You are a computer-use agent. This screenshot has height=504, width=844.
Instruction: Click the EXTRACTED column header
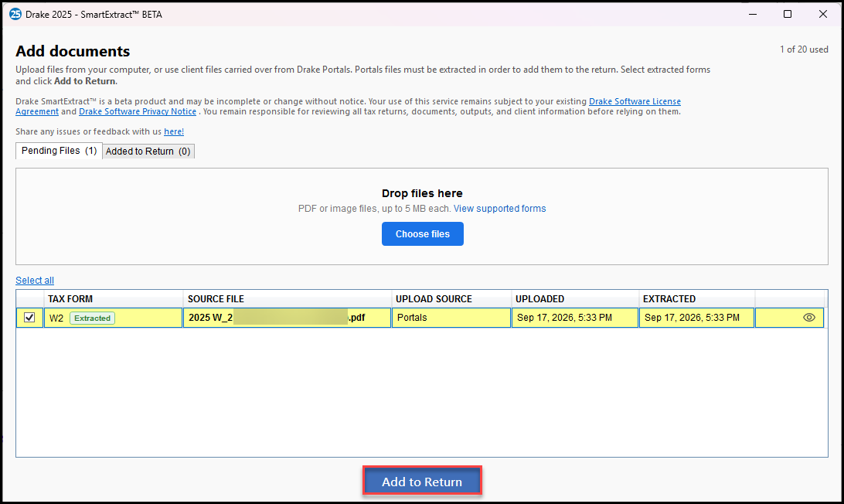pos(697,299)
